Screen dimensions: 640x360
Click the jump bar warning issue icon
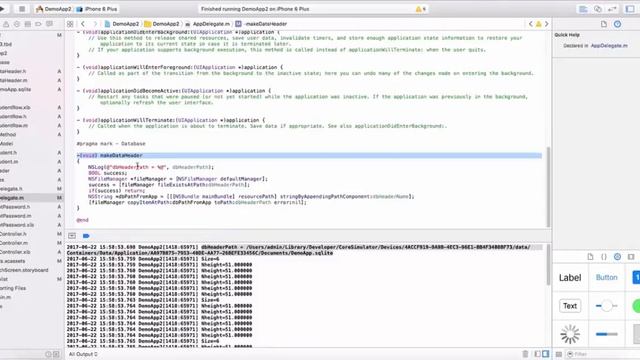coord(538,24)
